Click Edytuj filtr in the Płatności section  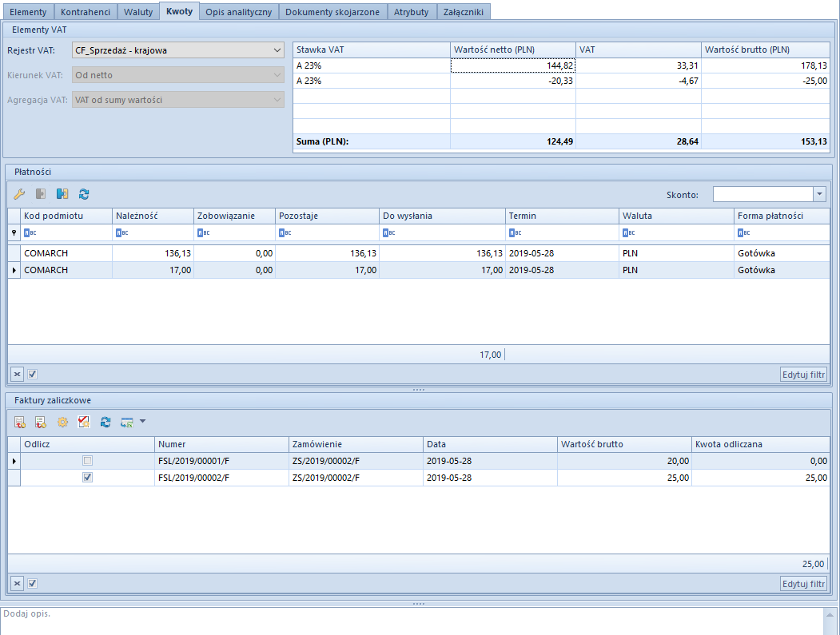(803, 375)
